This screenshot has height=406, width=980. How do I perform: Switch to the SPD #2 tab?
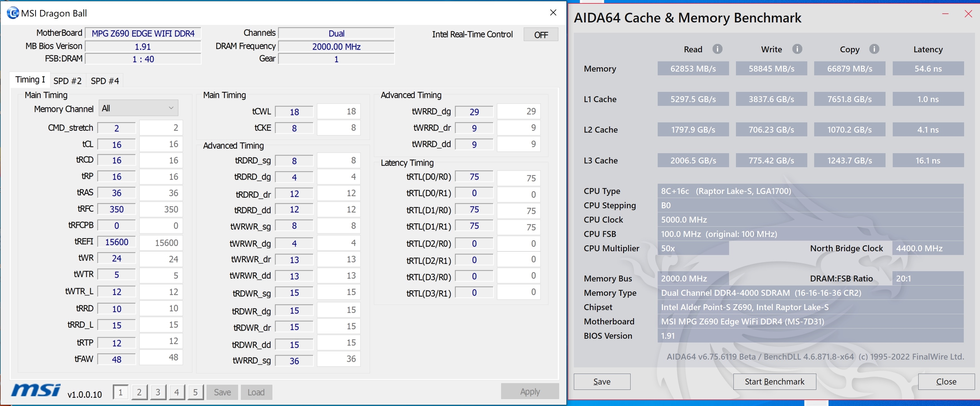(x=67, y=81)
